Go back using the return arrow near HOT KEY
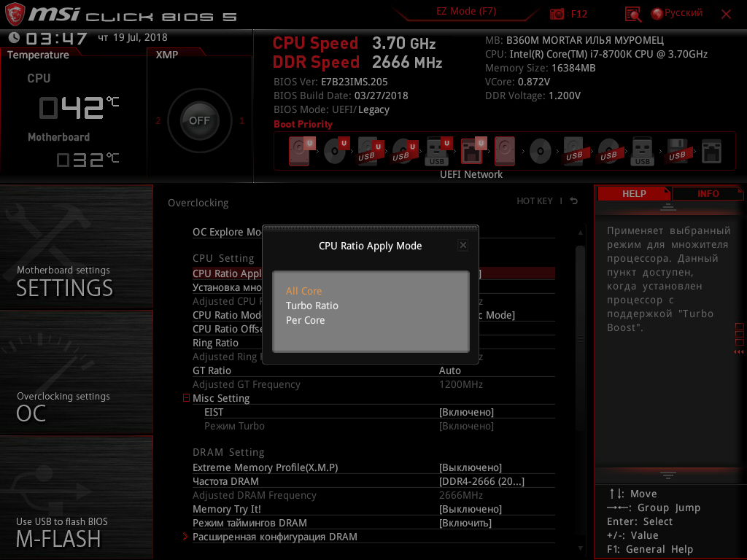Screen dimensions: 747x560 (x=574, y=201)
